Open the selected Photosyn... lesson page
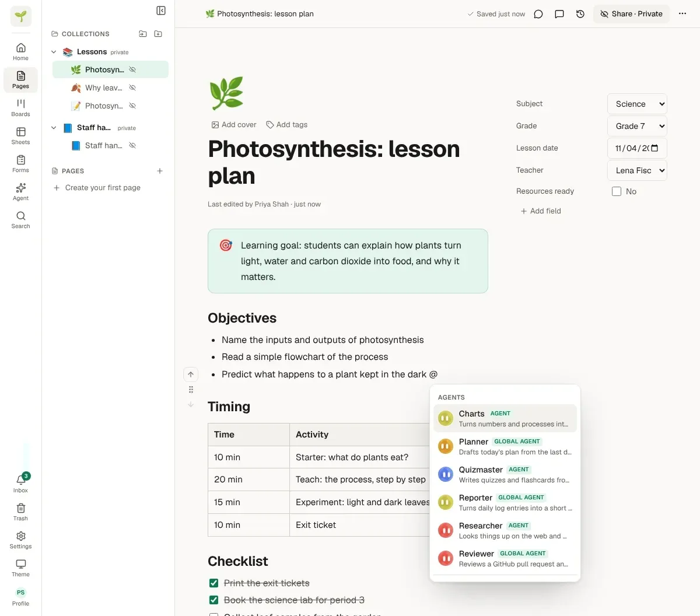 click(x=110, y=69)
